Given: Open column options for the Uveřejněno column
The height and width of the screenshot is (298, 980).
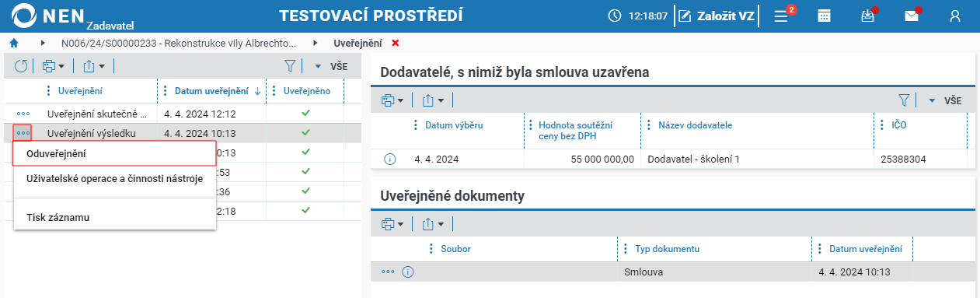Looking at the screenshot, I should (x=275, y=91).
